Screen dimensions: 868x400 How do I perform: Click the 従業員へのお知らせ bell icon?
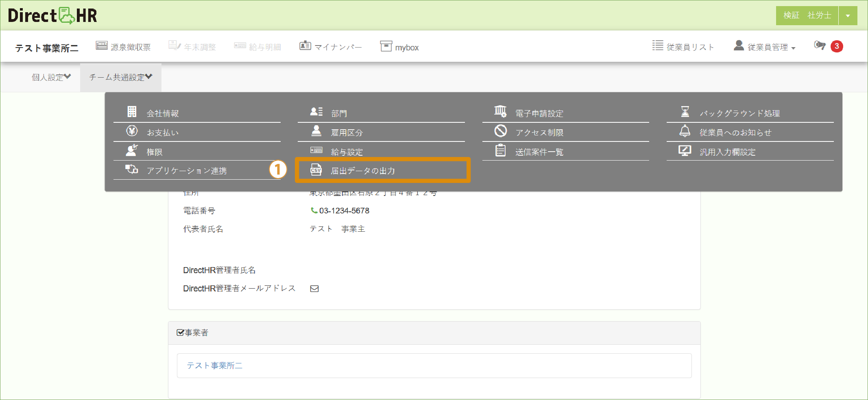[x=685, y=131]
